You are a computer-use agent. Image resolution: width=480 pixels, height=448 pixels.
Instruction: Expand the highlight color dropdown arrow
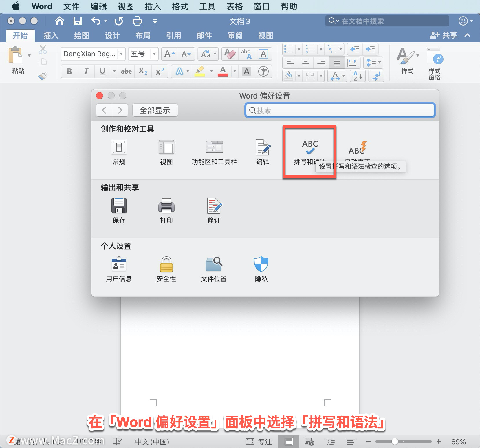(x=212, y=71)
